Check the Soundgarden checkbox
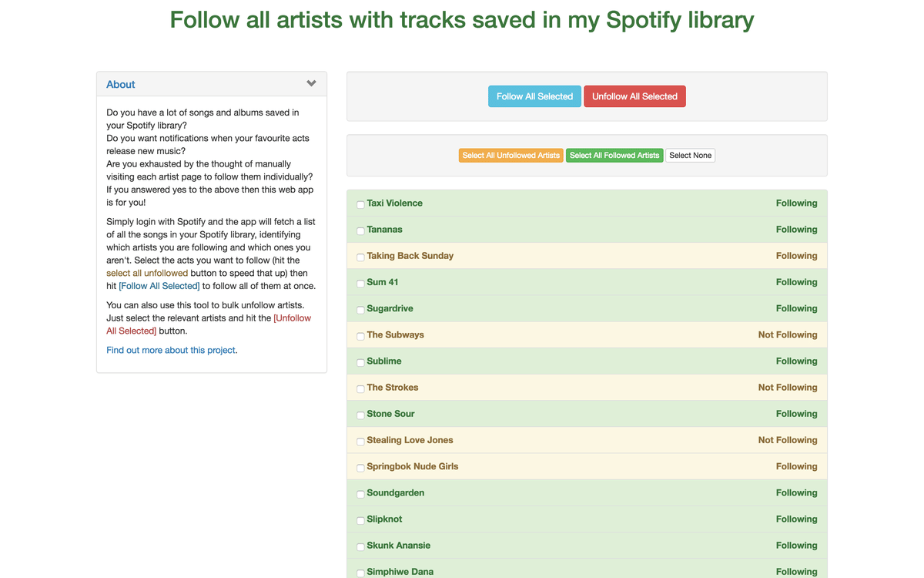924x578 pixels. [360, 494]
